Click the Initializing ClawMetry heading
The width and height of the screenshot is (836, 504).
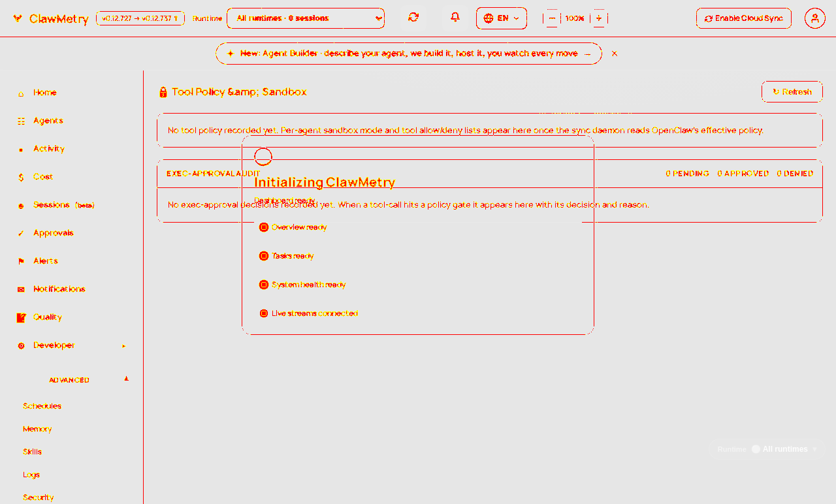325,183
